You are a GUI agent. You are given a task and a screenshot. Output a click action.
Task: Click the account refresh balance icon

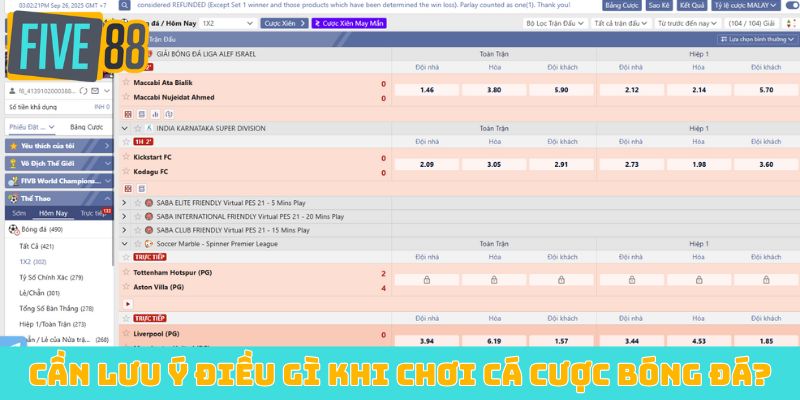(x=85, y=91)
